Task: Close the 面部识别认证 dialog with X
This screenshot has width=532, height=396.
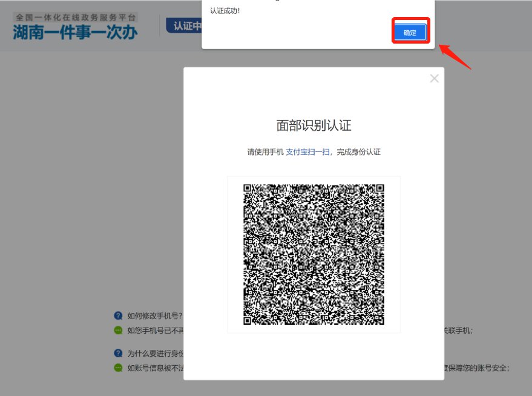Action: 434,78
